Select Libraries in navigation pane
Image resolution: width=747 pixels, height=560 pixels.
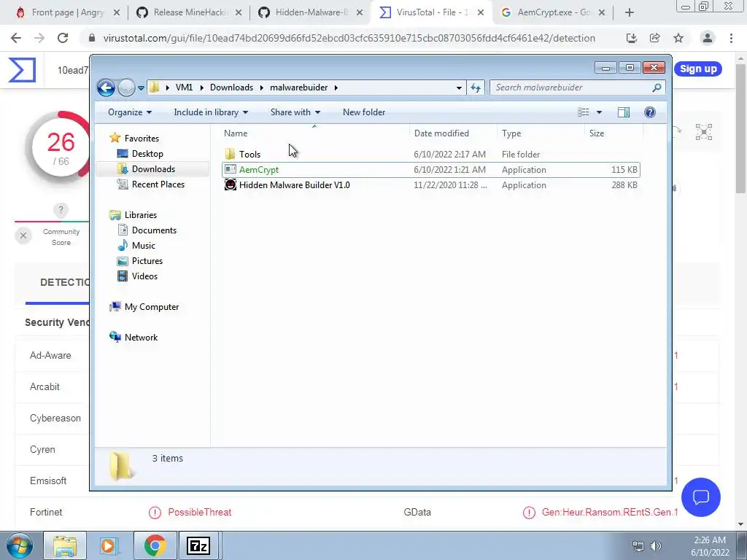[x=141, y=215]
